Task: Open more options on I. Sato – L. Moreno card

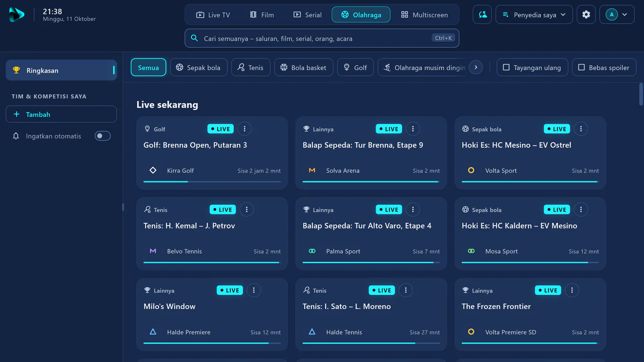Action: coord(406,290)
